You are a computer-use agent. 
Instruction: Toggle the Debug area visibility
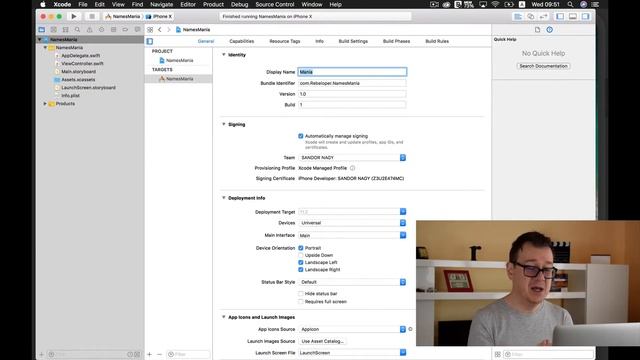pyautogui.click(x=573, y=16)
